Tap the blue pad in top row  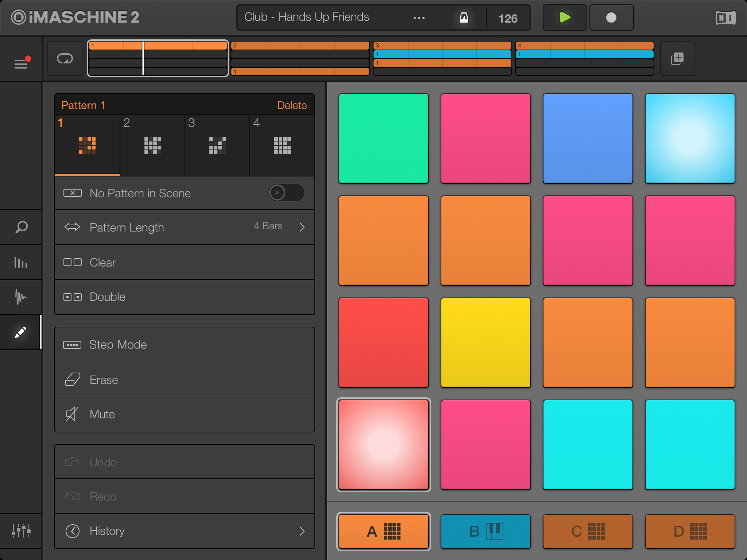tap(588, 139)
